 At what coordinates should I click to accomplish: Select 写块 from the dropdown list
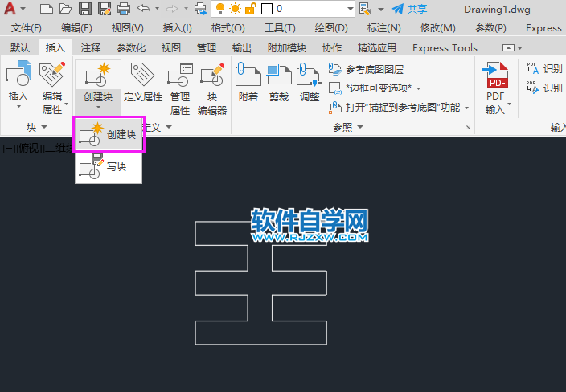(109, 167)
